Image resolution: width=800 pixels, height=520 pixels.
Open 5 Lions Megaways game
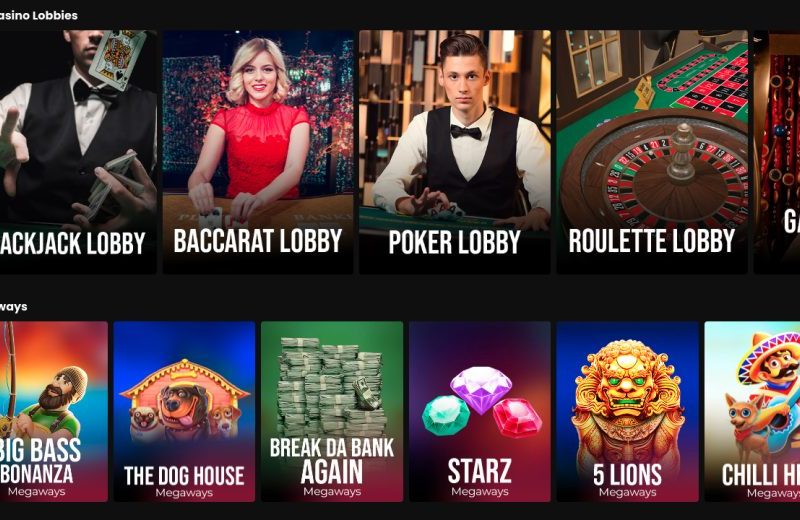point(628,411)
